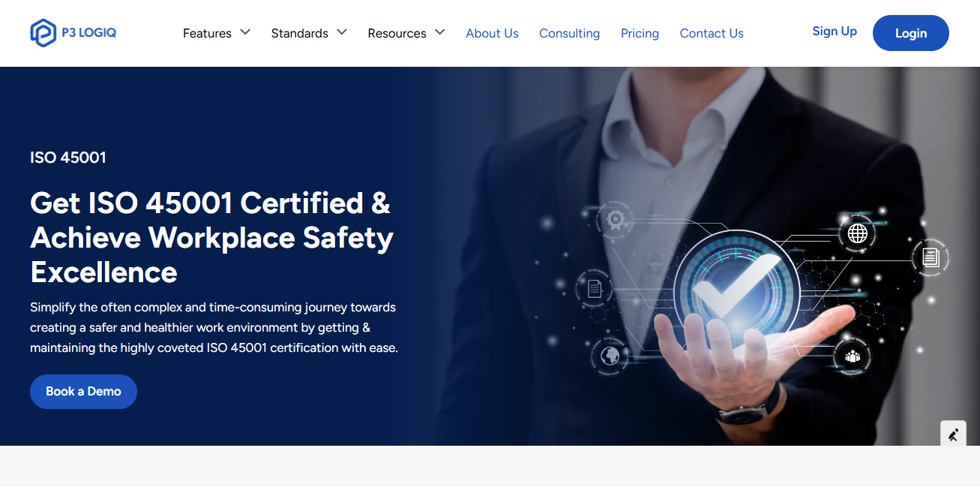
Task: Click the Login button
Action: tap(910, 33)
